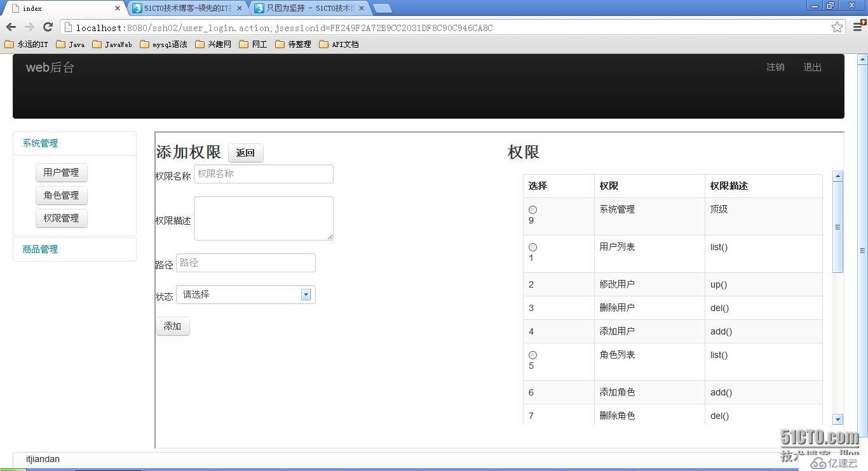Click the 顶级 description cell
The width and height of the screenshot is (868, 471).
(763, 216)
